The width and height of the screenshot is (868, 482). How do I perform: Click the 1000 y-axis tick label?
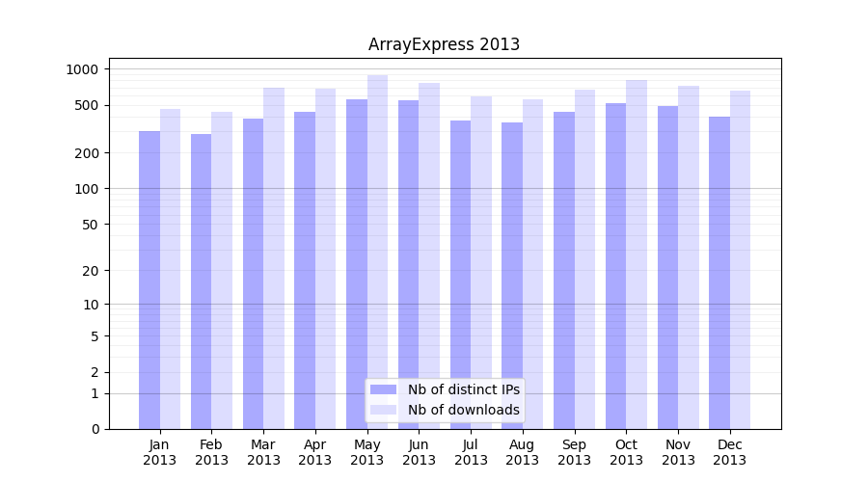[x=82, y=69]
